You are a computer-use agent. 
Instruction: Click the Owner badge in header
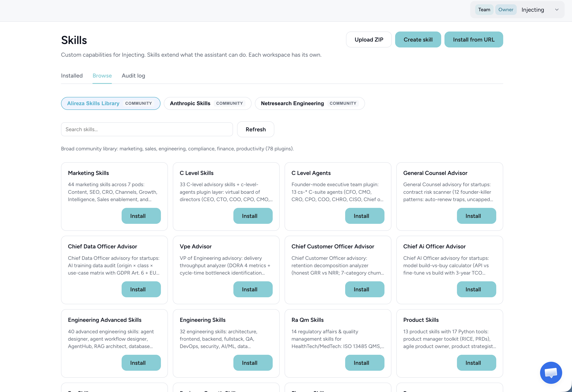click(505, 10)
